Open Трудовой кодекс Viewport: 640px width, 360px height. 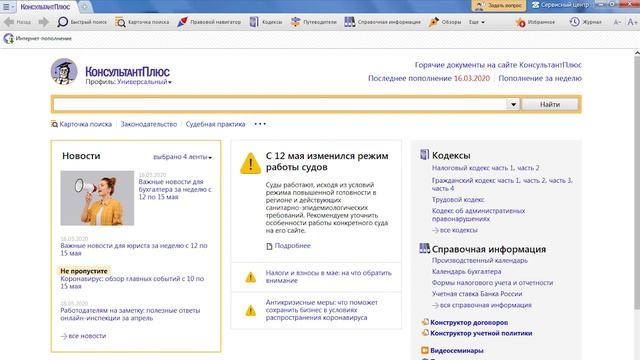pyautogui.click(x=458, y=200)
